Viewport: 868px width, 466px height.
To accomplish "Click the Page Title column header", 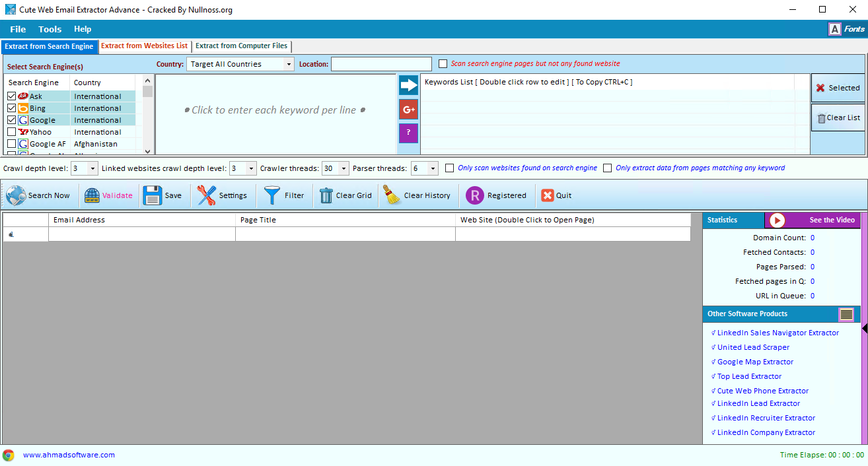I will 345,220.
